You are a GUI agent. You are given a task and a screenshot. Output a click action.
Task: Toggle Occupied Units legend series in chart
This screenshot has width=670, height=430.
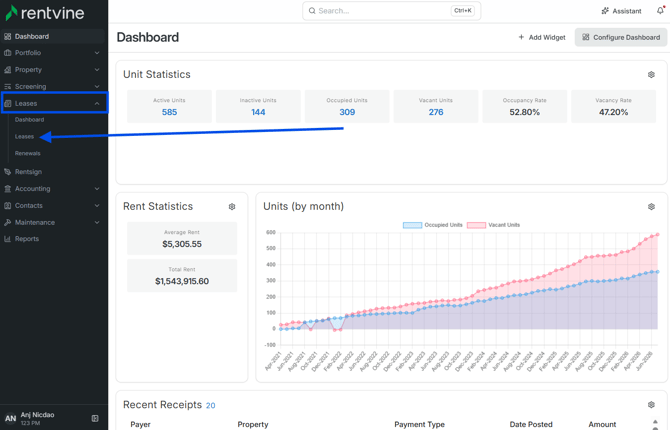pos(433,225)
